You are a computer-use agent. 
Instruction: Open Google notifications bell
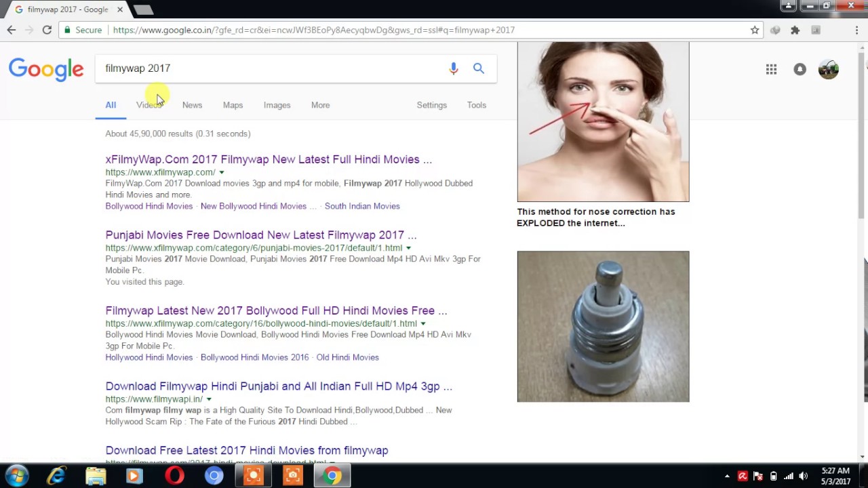[x=800, y=69]
